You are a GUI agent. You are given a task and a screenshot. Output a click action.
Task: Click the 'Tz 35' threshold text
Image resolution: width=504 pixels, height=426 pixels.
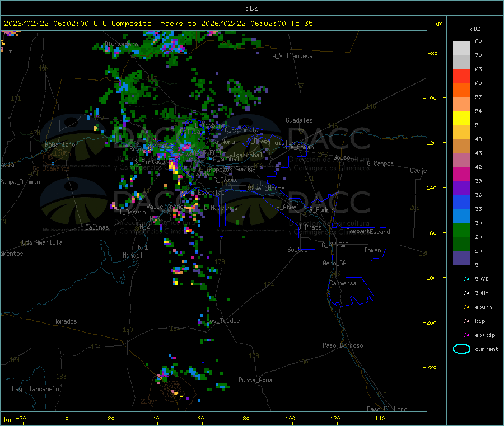302,24
